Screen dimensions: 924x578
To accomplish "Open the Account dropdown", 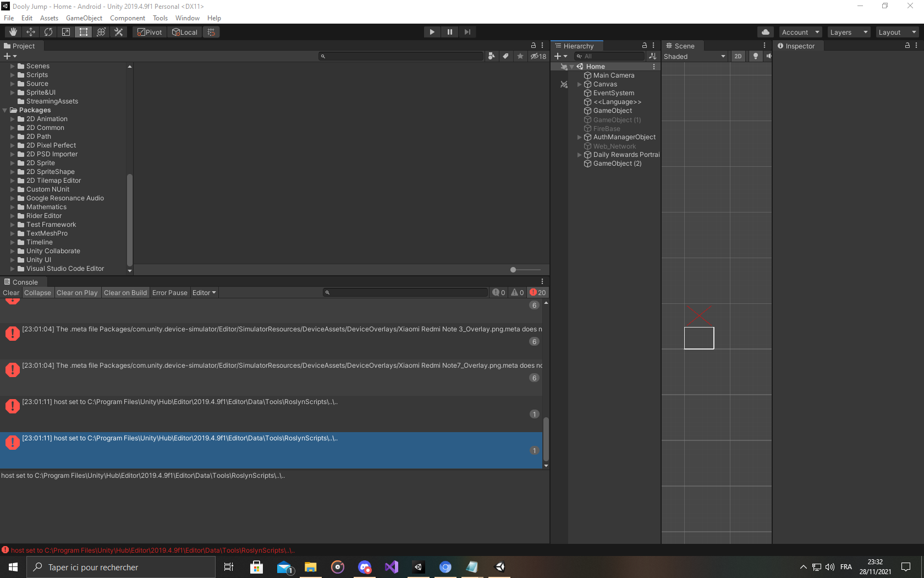I will (801, 32).
